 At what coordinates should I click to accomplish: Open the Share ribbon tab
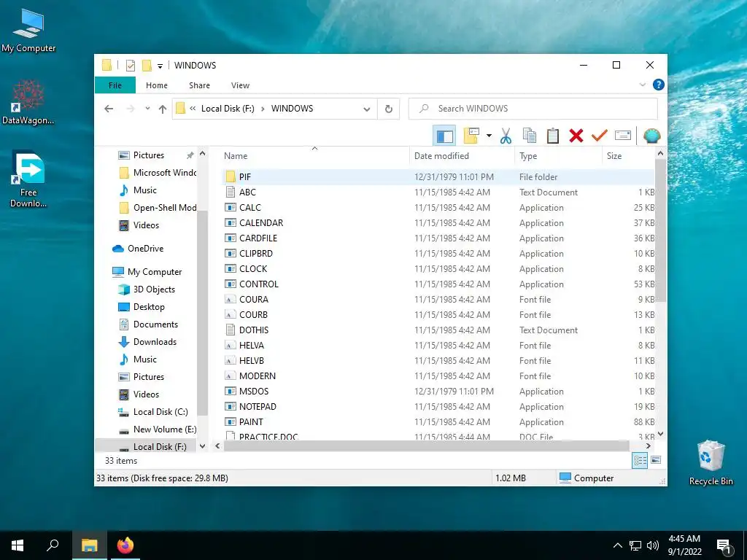[x=199, y=85]
